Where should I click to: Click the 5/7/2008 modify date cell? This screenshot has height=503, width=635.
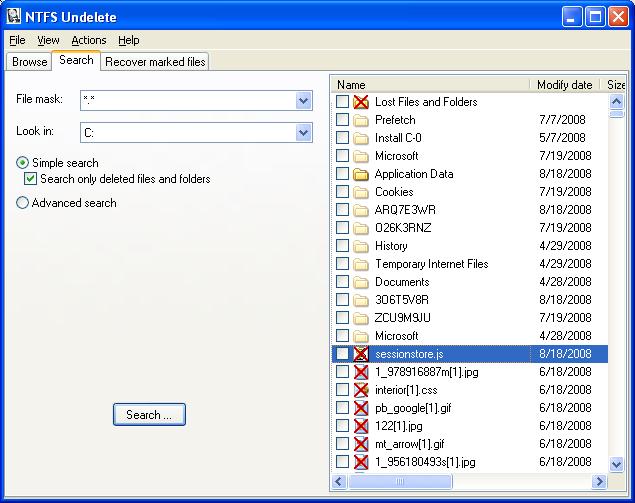click(562, 138)
